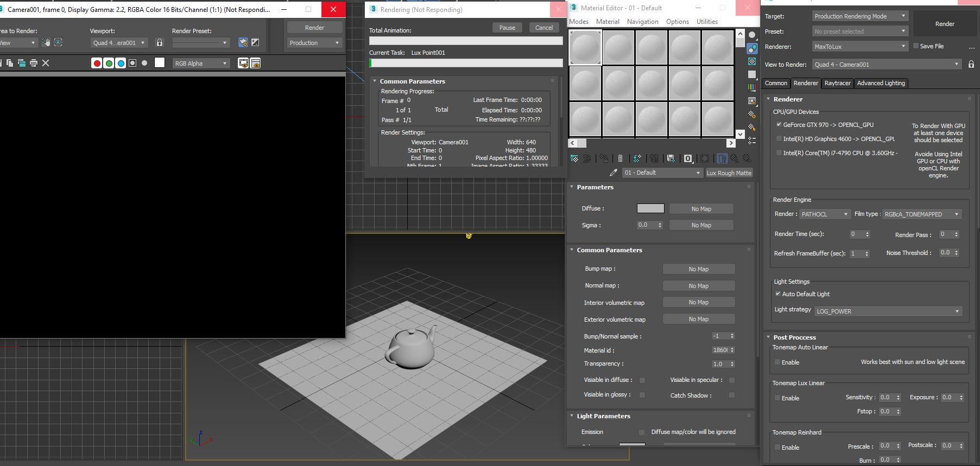980x466 pixels.
Task: Enable Tonemap Auto Linear
Action: coord(777,362)
